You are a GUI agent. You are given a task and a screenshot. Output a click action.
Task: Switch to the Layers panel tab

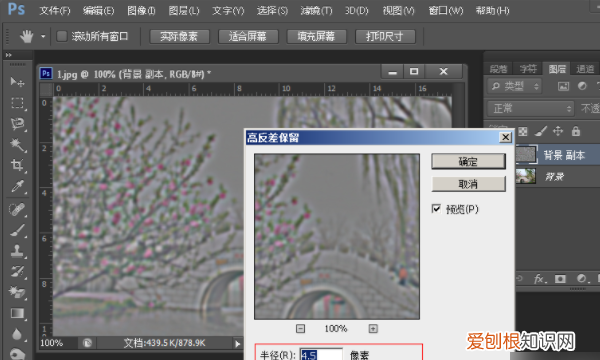coord(557,68)
